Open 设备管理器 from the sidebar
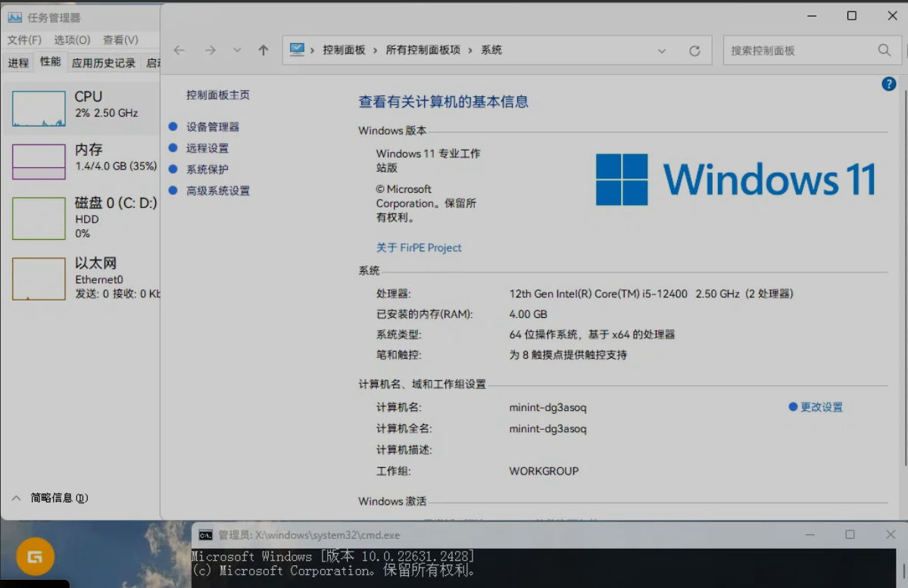 (213, 126)
